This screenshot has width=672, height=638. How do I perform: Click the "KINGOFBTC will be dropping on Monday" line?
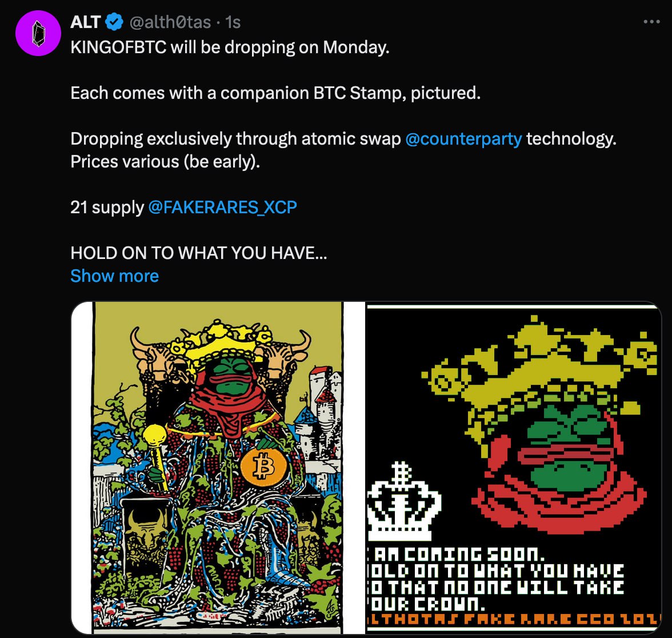pyautogui.click(x=230, y=47)
